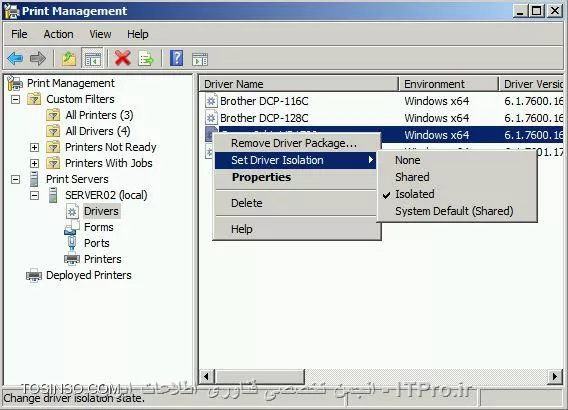The height and width of the screenshot is (410, 568).
Task: Open the View menu
Action: tap(100, 34)
